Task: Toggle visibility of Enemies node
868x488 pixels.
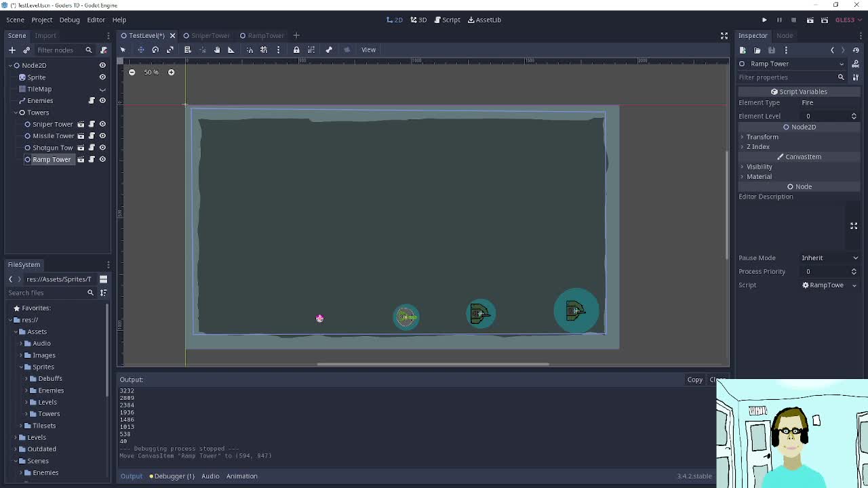Action: (102, 100)
